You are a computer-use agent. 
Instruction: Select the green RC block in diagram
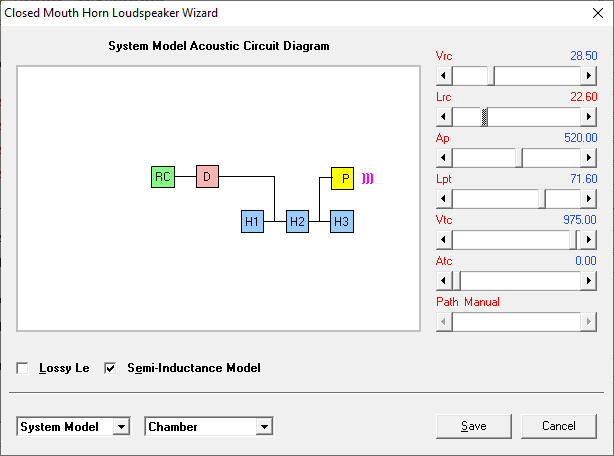point(163,177)
